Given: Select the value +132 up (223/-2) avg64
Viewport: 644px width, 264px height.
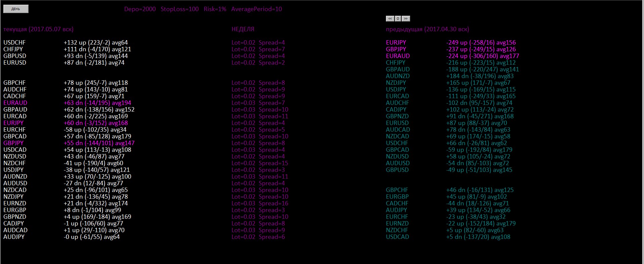Looking at the screenshot, I should pyautogui.click(x=96, y=43).
